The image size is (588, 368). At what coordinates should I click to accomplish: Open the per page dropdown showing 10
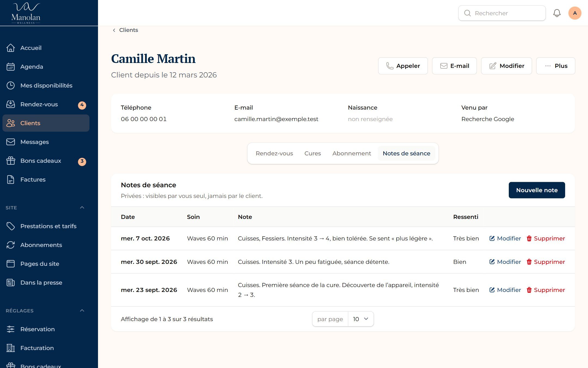(x=361, y=319)
